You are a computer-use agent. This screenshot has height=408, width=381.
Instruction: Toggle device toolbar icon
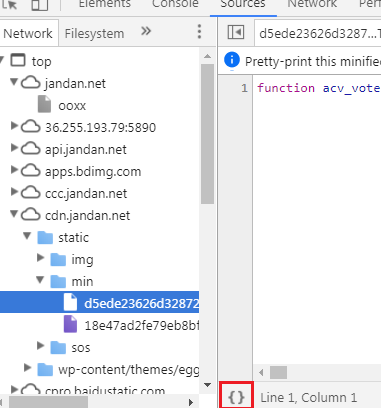click(x=40, y=5)
